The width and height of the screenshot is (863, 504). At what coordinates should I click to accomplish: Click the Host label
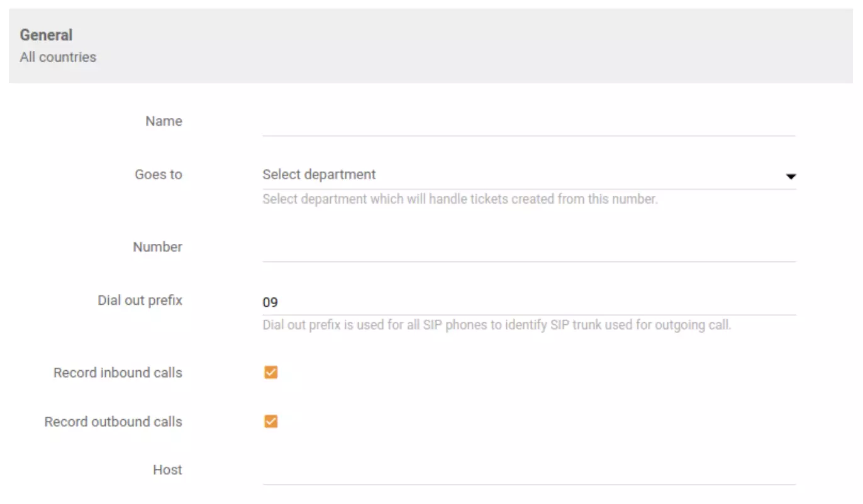pyautogui.click(x=167, y=469)
